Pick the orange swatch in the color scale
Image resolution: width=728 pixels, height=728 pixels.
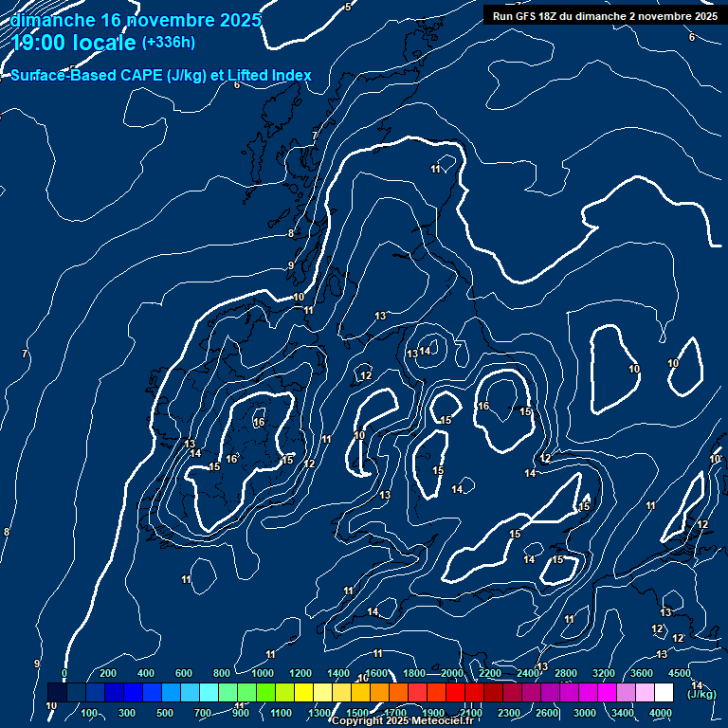pos(379,693)
